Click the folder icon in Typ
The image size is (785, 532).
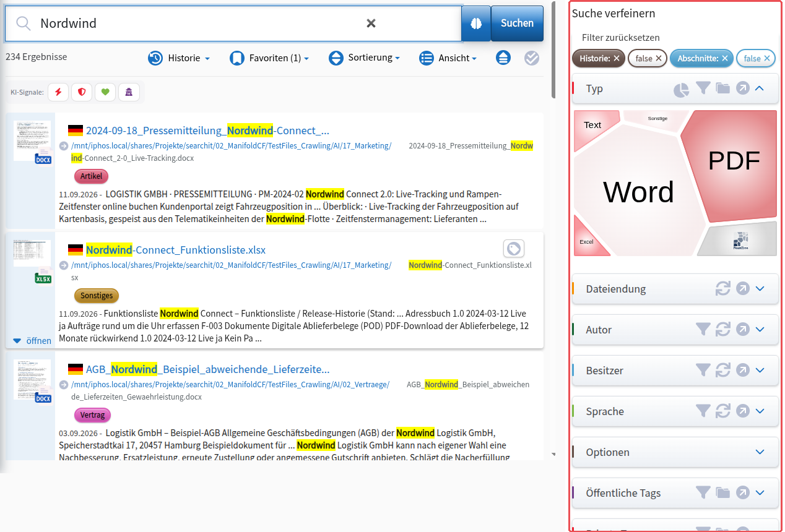(723, 88)
